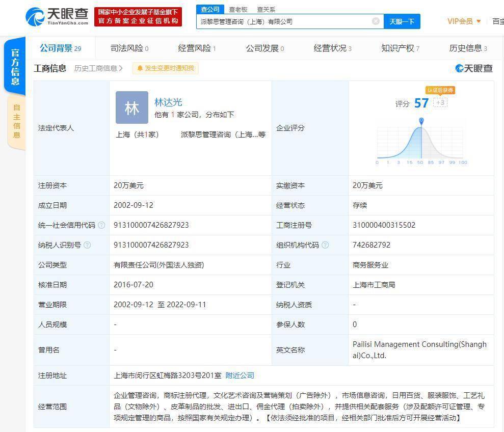Click help icon beside 纳税人识别号

87,245
